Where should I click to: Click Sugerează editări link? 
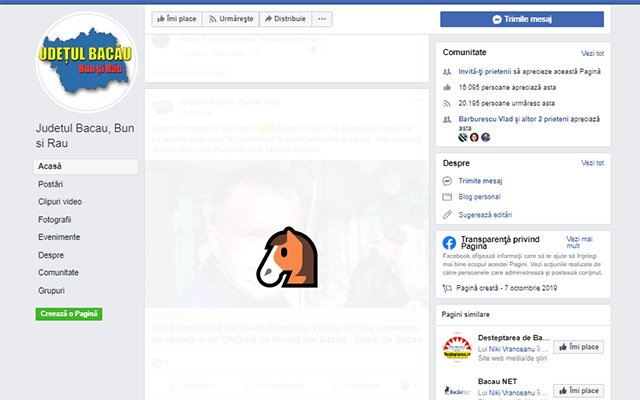(485, 215)
